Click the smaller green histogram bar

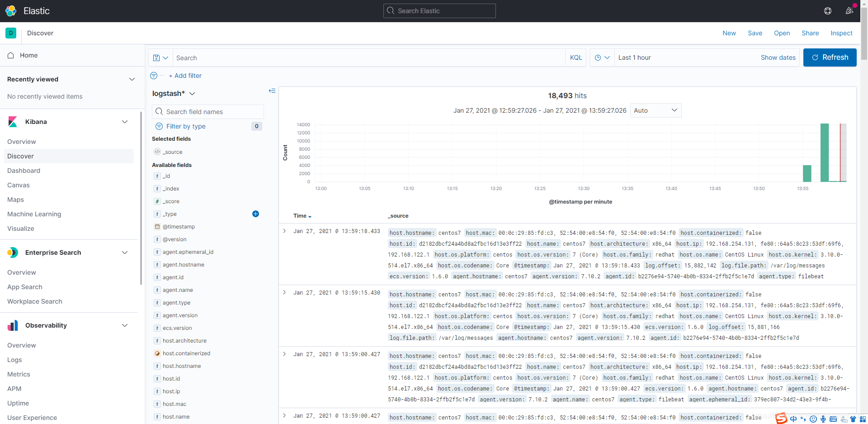pyautogui.click(x=807, y=173)
